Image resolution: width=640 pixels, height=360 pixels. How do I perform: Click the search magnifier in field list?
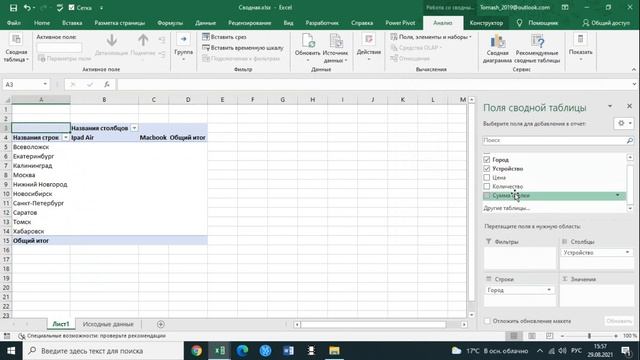click(x=630, y=140)
